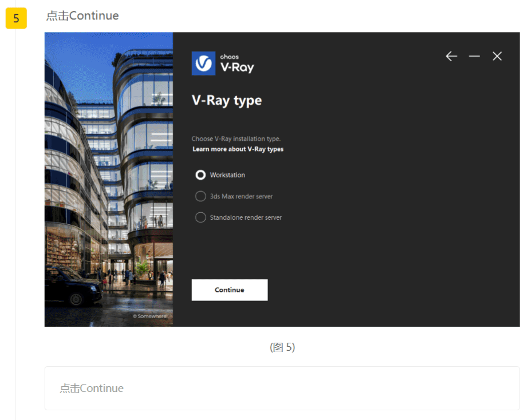Click the Somewhere copyright credit on the image
528x420 pixels.
coord(149,316)
